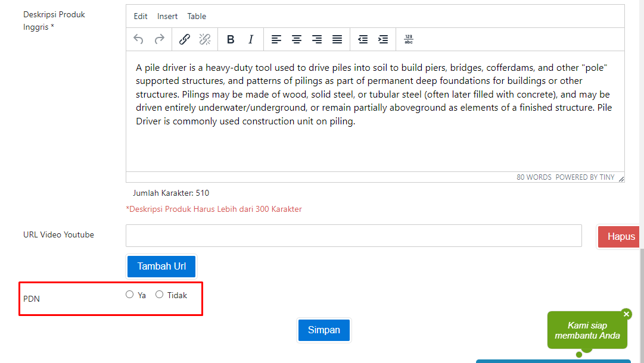Click the Tambah Url button
Image resolution: width=644 pixels, height=363 pixels.
pos(161,267)
